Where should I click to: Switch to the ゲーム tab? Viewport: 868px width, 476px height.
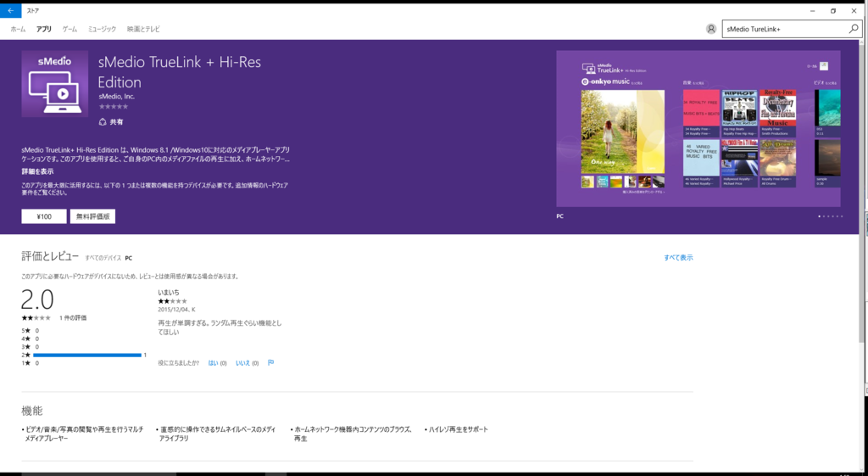pos(70,29)
